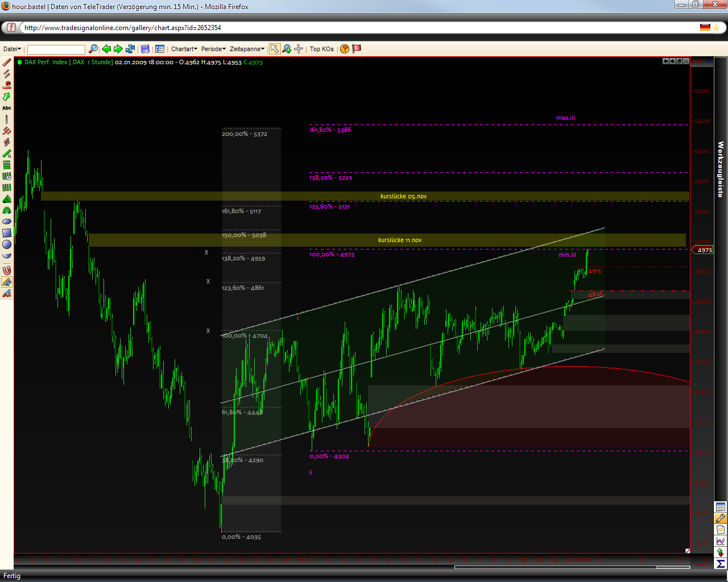Click the '0,00% - 4304' magenta label
Image resolution: width=728 pixels, height=582 pixels.
pyautogui.click(x=329, y=456)
